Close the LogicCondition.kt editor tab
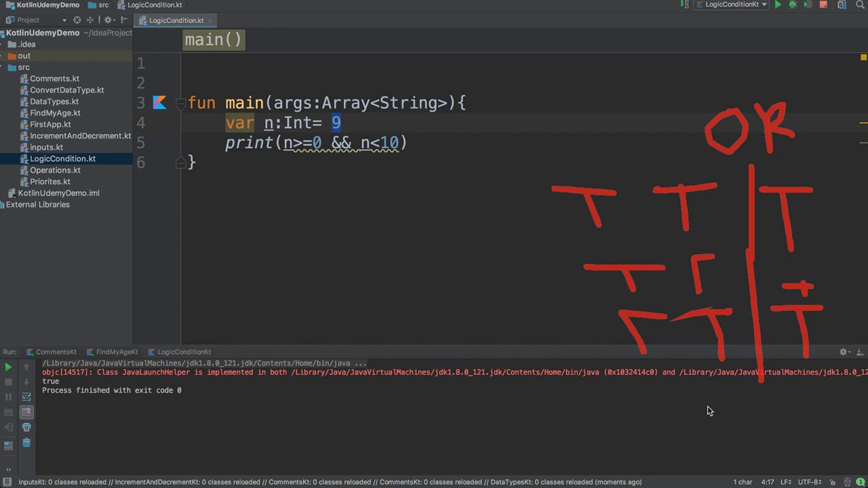This screenshot has width=868, height=488. tap(211, 20)
